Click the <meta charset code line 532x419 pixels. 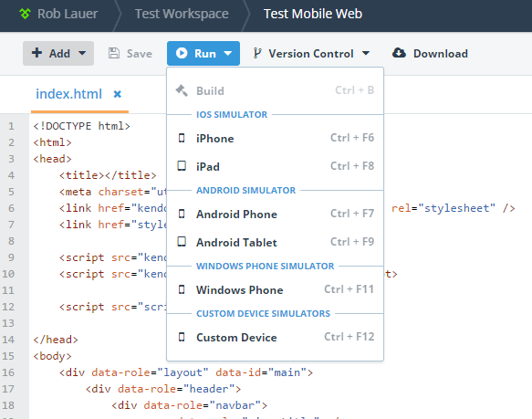pos(112,192)
